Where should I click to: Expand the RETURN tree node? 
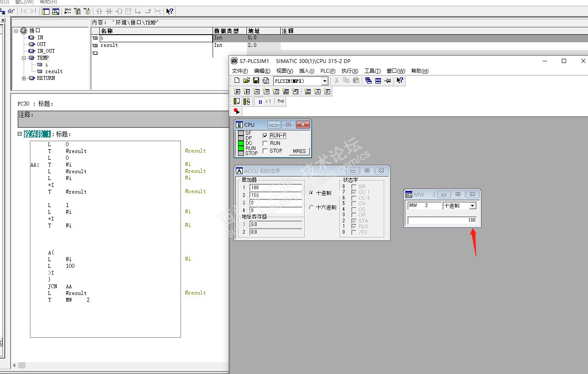pyautogui.click(x=24, y=78)
